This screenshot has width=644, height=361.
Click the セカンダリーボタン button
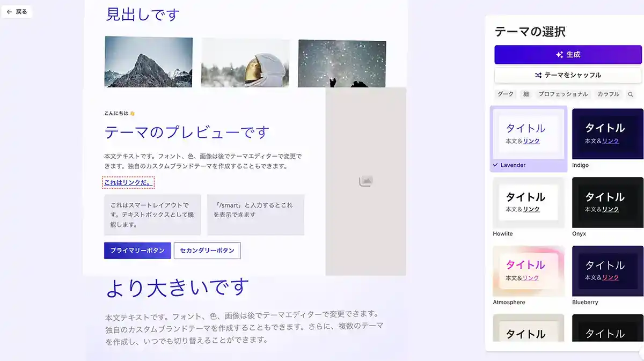point(207,251)
